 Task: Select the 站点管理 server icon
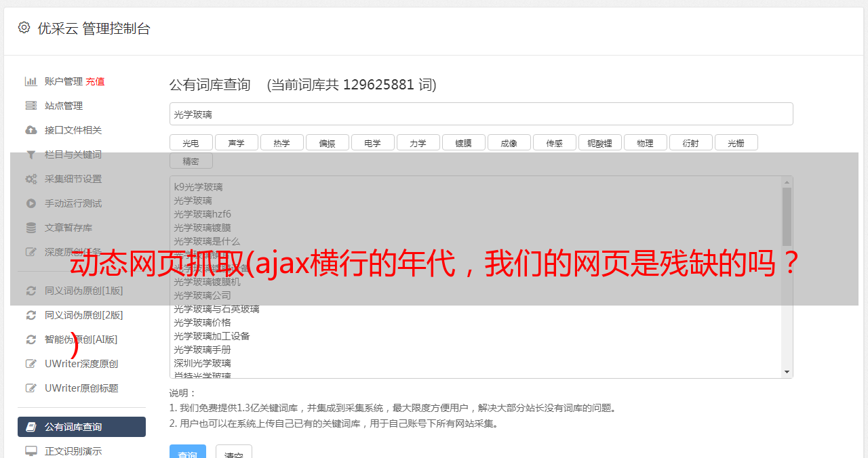[31, 106]
